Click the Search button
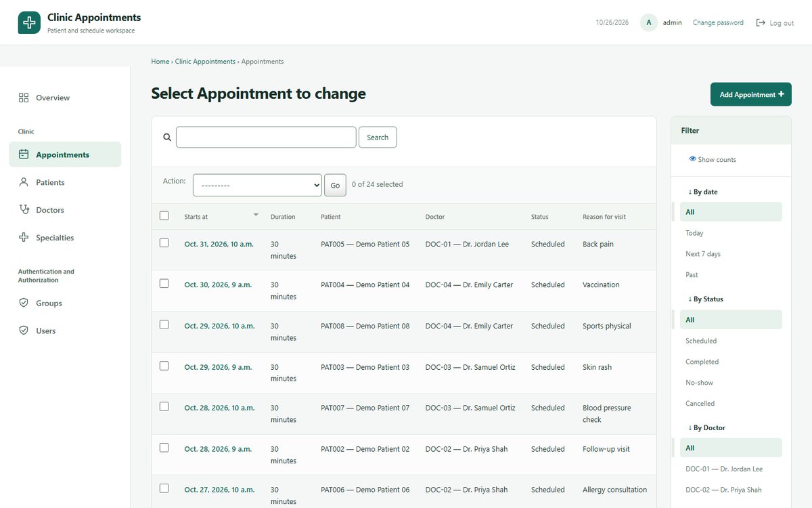 378,137
